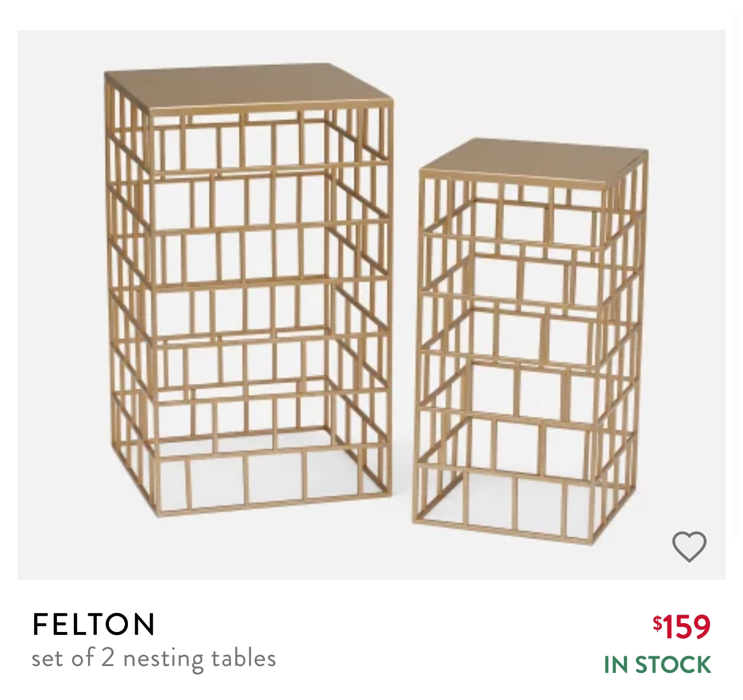Viewport: 743px width, 700px height.
Task: Open the Felton product title link
Action: point(93,623)
